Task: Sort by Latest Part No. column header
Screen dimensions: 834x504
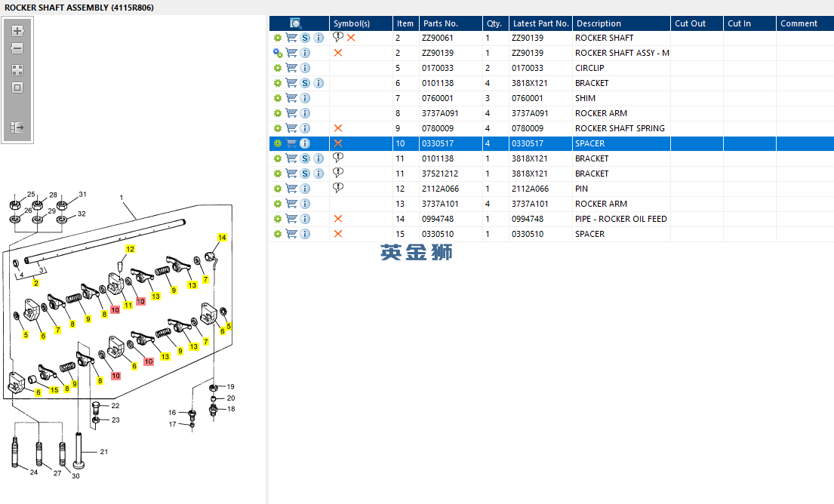Action: pos(541,23)
